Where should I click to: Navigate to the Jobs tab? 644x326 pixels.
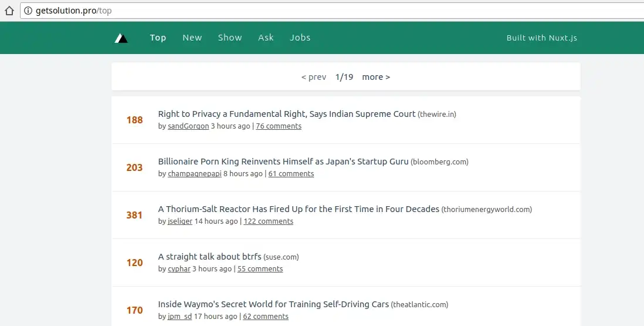click(300, 38)
